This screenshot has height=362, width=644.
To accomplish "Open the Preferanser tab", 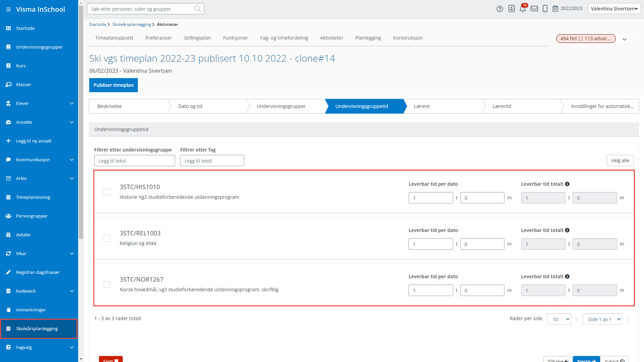I will point(158,38).
